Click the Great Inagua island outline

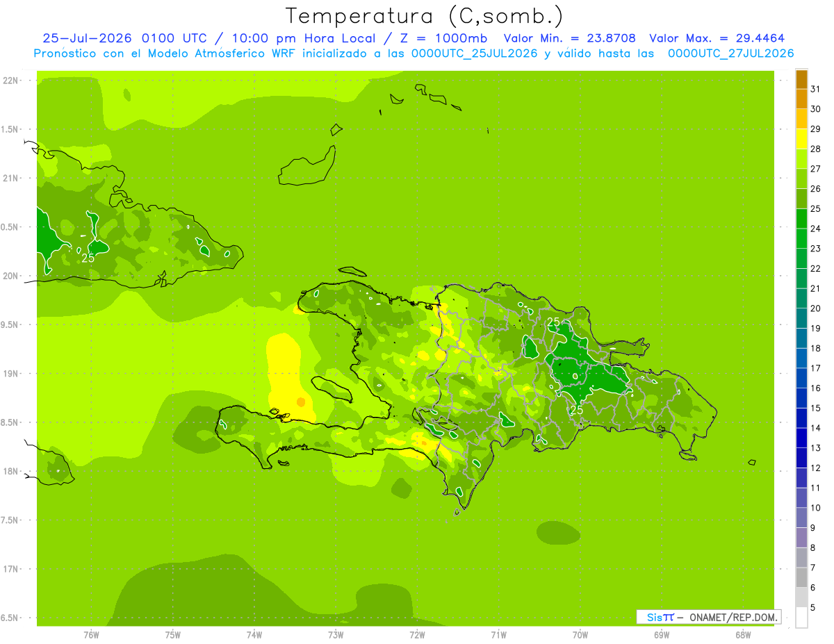point(308,167)
